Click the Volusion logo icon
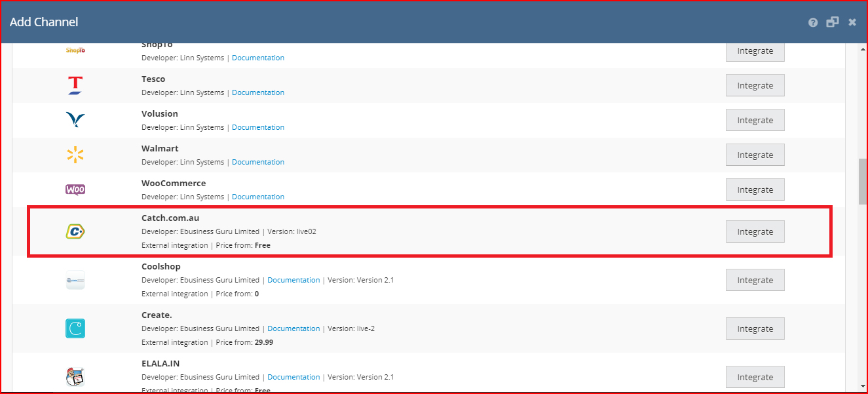 (x=76, y=120)
